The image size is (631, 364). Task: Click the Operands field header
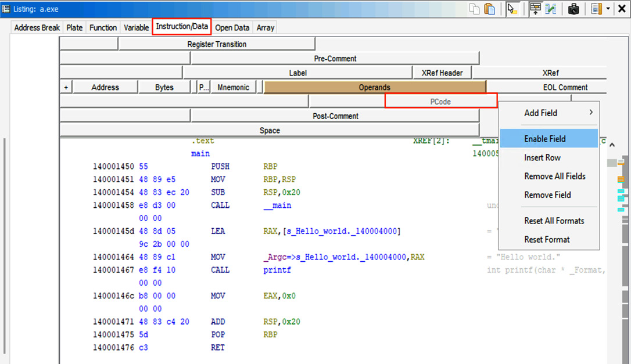tap(375, 87)
